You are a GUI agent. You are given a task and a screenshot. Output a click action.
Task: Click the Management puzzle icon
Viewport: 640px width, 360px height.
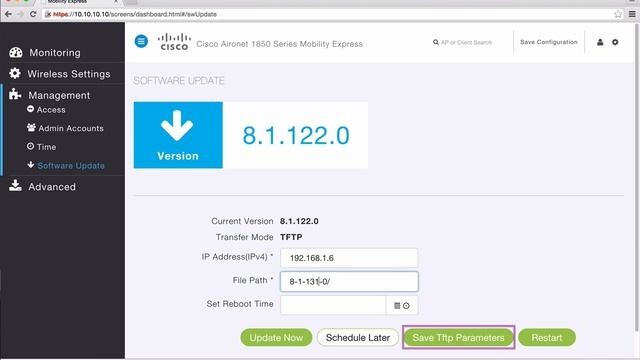click(x=15, y=94)
